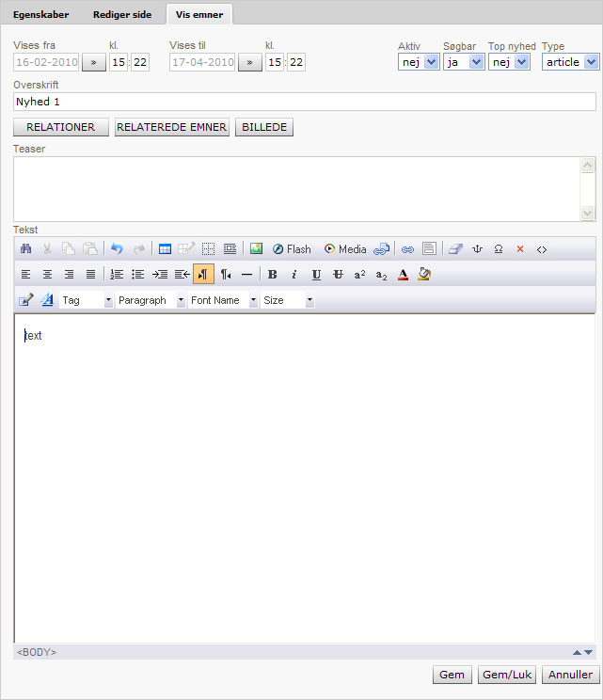Image resolution: width=603 pixels, height=700 pixels.
Task: Open the Aktiv dropdown
Action: 419,61
